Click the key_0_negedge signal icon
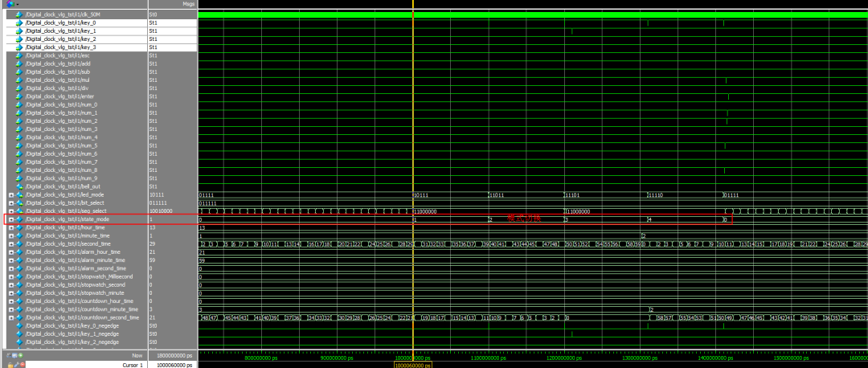The image size is (868, 368). point(19,325)
